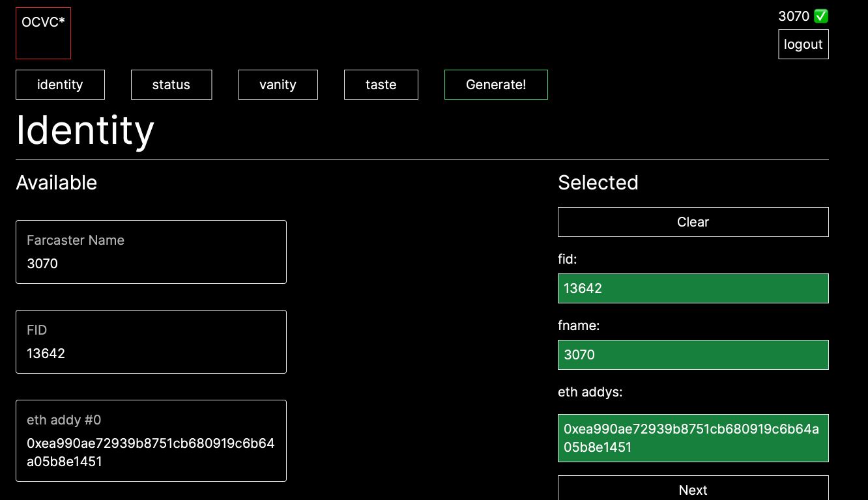
Task: Click the Available section heading
Action: (x=57, y=183)
